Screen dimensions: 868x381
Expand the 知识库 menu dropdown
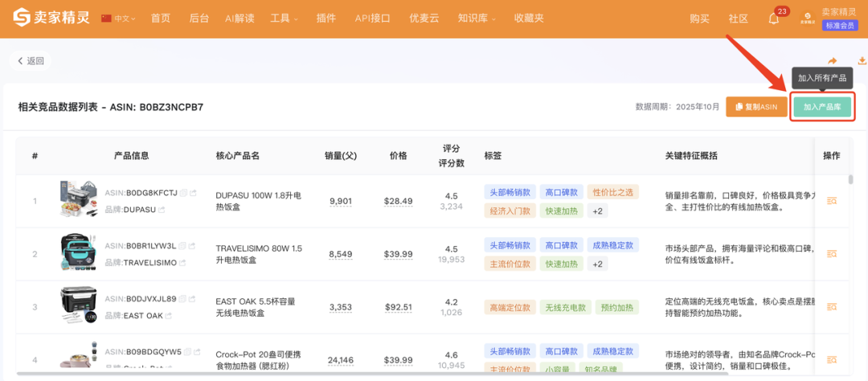pyautogui.click(x=477, y=18)
